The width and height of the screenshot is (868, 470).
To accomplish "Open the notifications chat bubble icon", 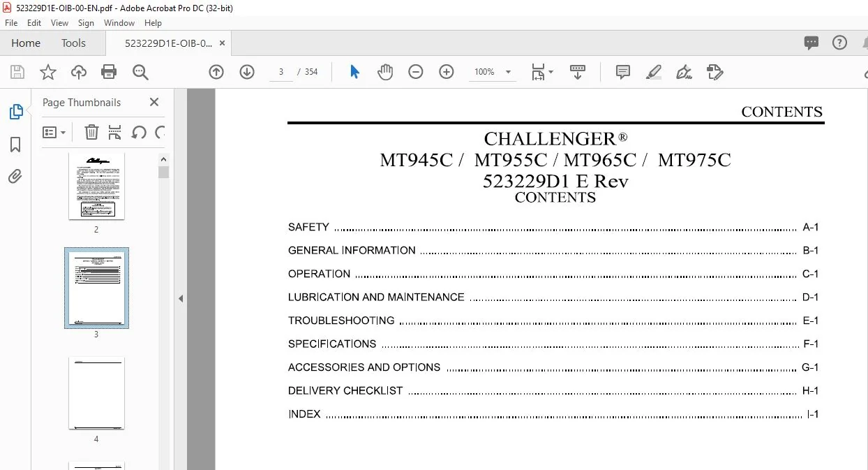I will pyautogui.click(x=811, y=43).
